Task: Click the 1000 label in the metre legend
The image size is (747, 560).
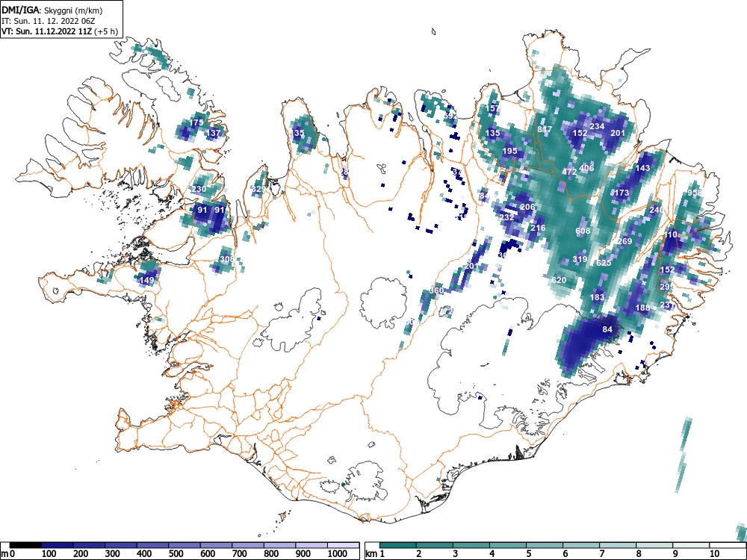Action: [x=338, y=554]
